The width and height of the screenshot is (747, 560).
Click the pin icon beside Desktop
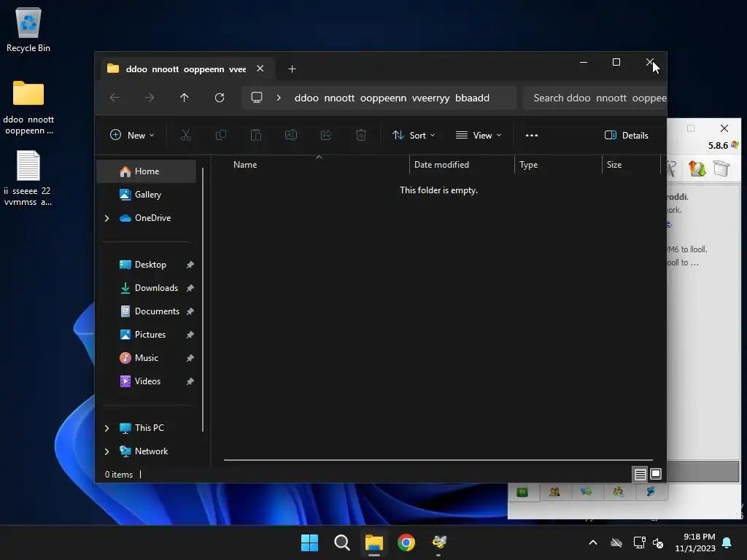pyautogui.click(x=190, y=265)
